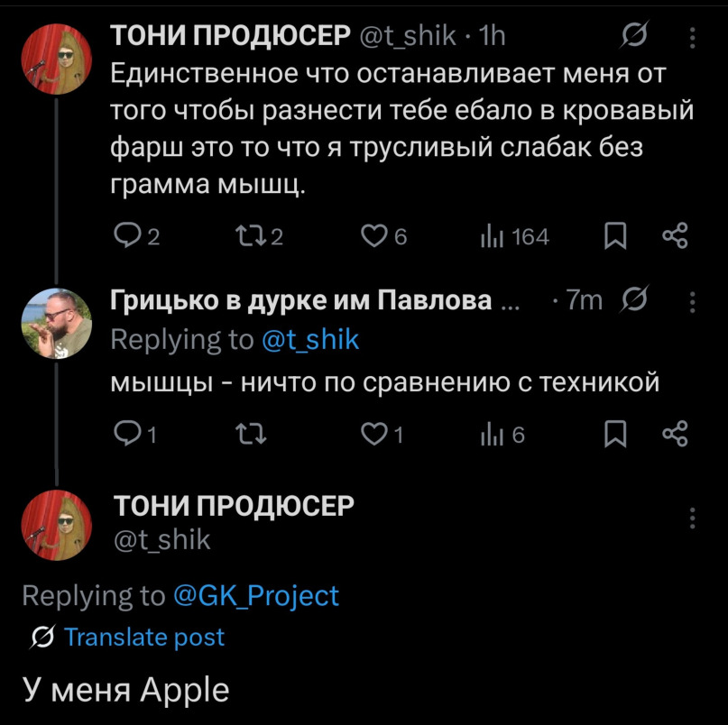
Task: Like the post with 6 likes
Action: (373, 236)
